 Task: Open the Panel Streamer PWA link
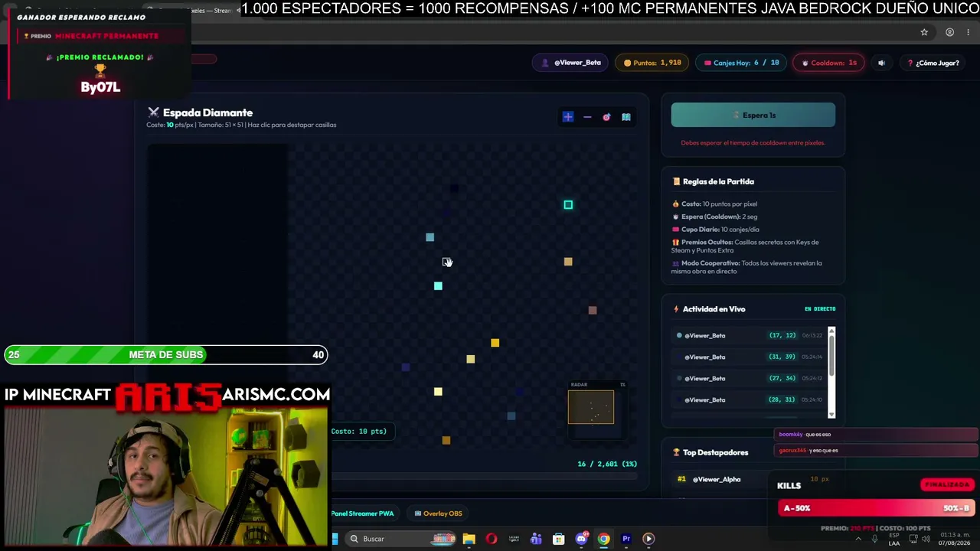click(362, 514)
